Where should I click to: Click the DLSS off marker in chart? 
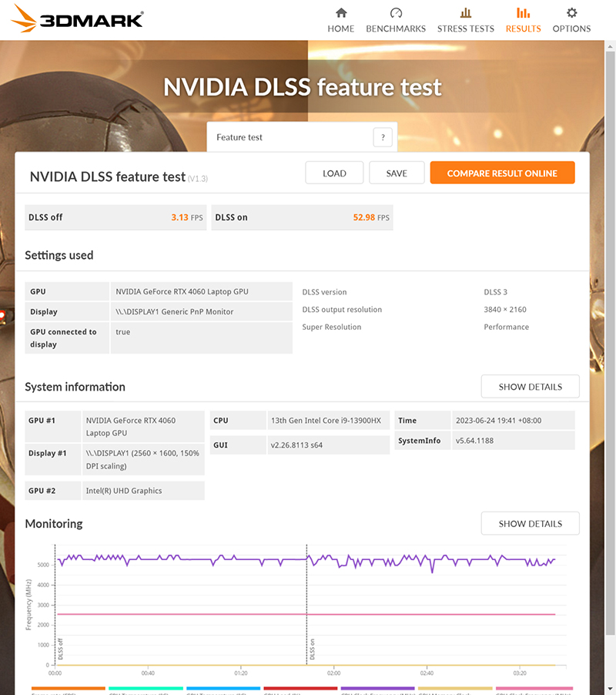[x=60, y=649]
